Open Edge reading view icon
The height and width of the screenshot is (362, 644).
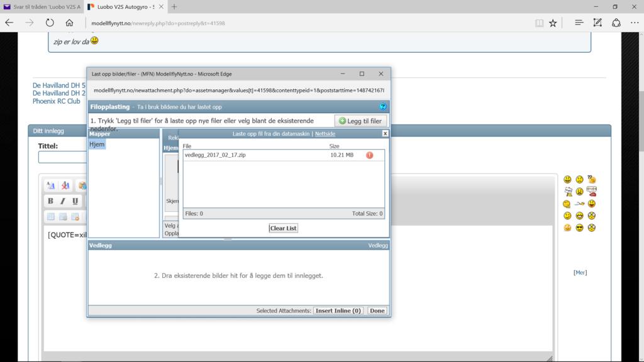pos(539,23)
